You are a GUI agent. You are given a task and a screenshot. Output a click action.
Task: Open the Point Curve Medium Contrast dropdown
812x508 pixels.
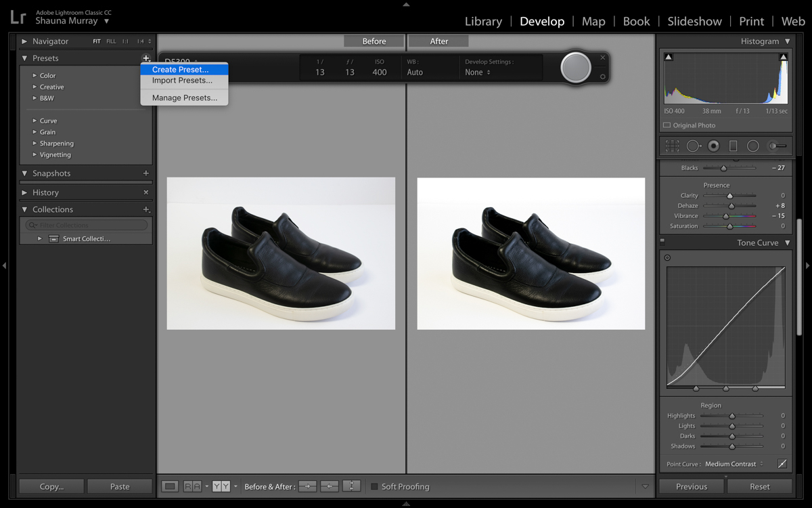[x=734, y=464]
